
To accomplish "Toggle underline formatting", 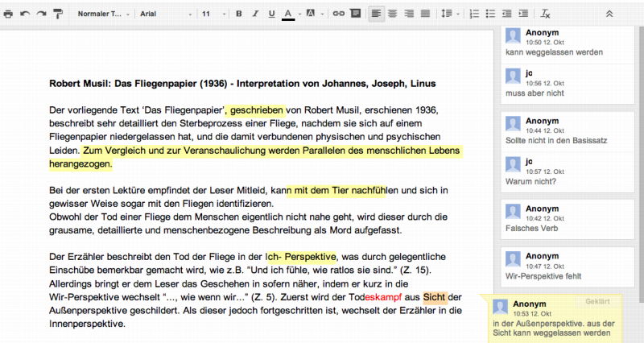I will point(271,14).
